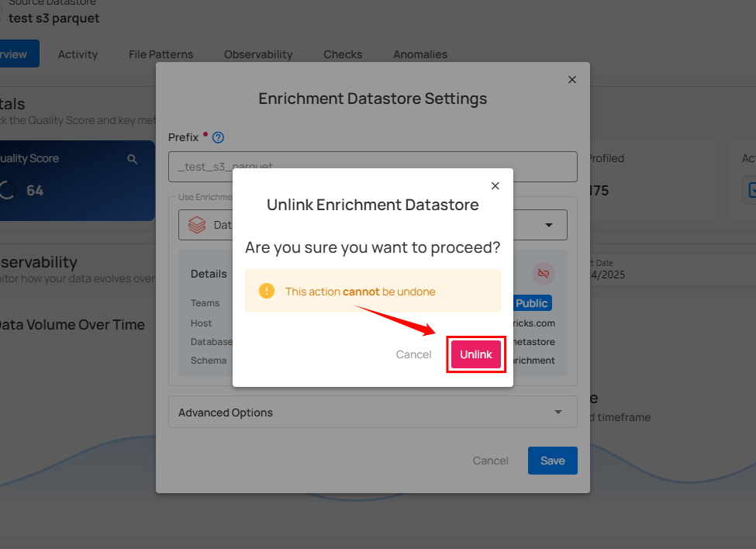Open the enrichment datastore dropdown arrow
Viewport: 756px width, 549px height.
pyautogui.click(x=549, y=225)
